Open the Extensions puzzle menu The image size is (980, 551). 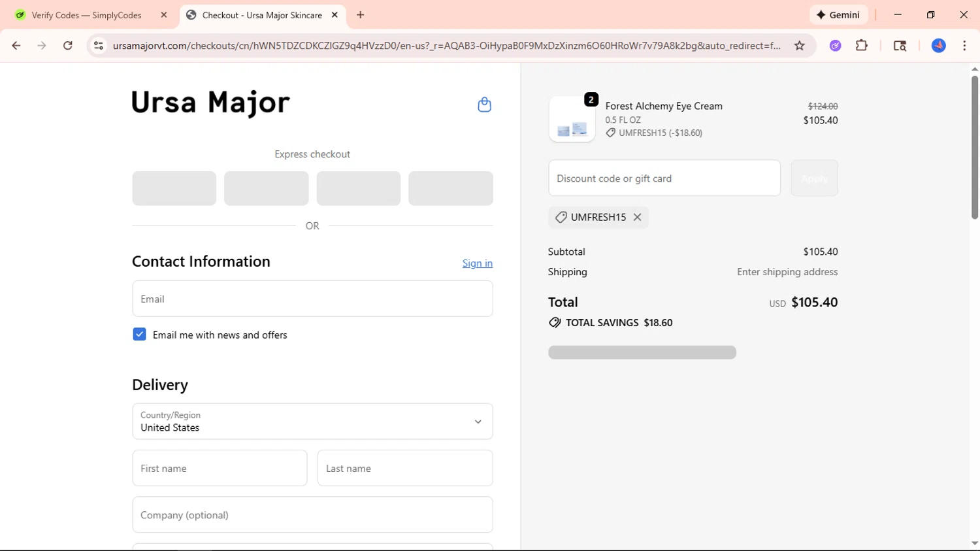[862, 46]
